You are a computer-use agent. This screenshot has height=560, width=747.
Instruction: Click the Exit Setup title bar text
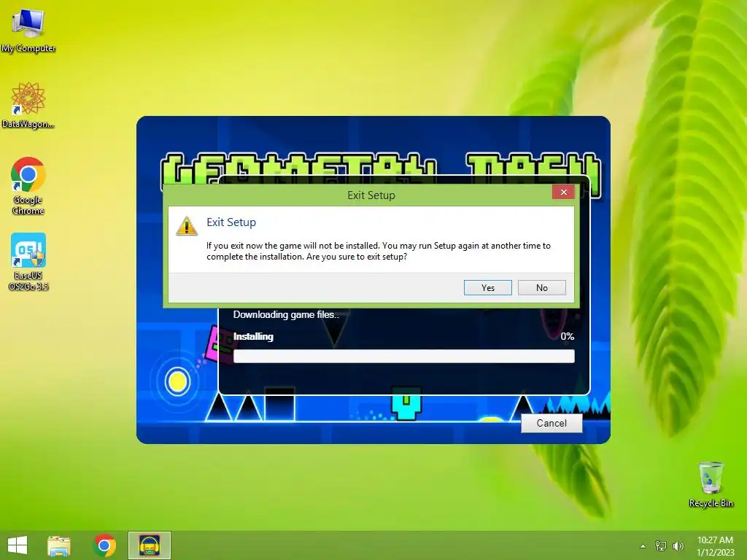pos(371,195)
